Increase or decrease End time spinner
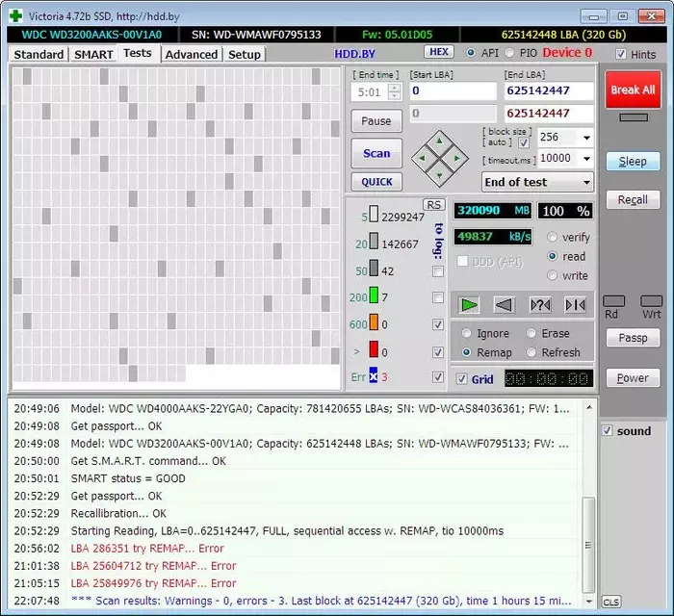The width and height of the screenshot is (674, 616). 394,91
